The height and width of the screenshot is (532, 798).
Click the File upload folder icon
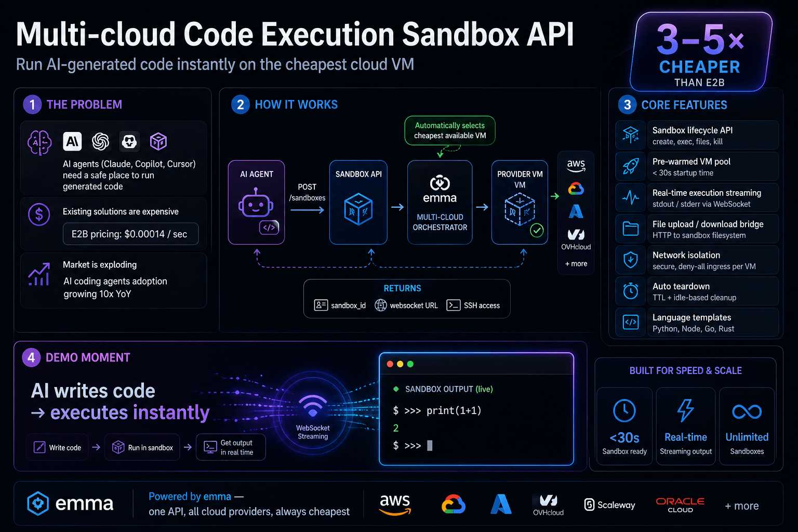click(x=631, y=229)
